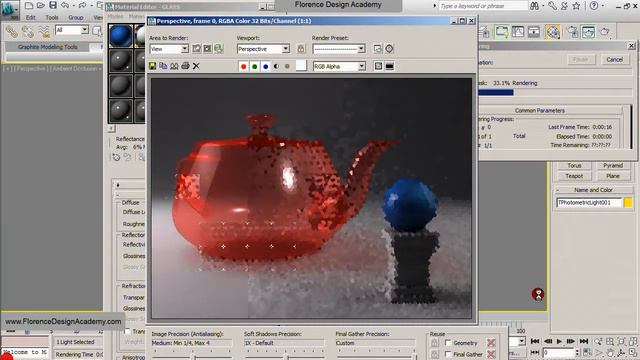Click the Go to End playback button
Image resolution: width=640 pixels, height=360 pixels.
point(584,341)
